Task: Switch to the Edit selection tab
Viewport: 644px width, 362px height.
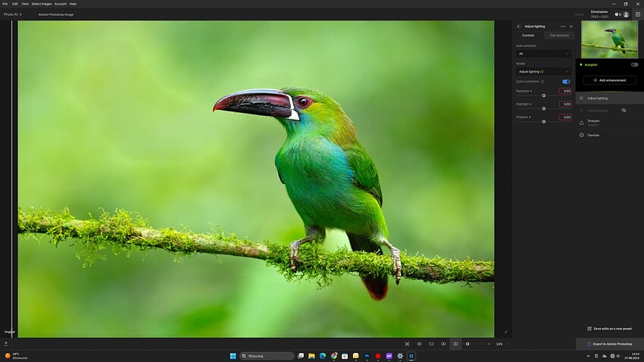Action: point(559,36)
